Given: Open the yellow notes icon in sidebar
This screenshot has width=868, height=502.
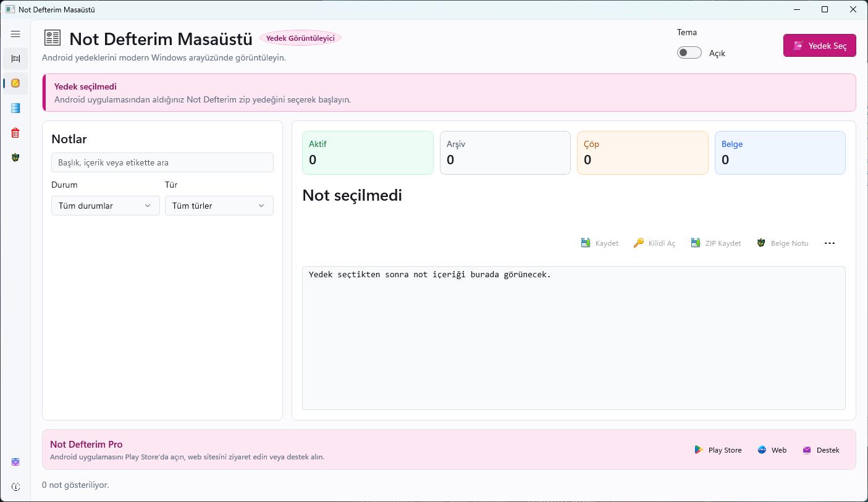Looking at the screenshot, I should tap(15, 83).
